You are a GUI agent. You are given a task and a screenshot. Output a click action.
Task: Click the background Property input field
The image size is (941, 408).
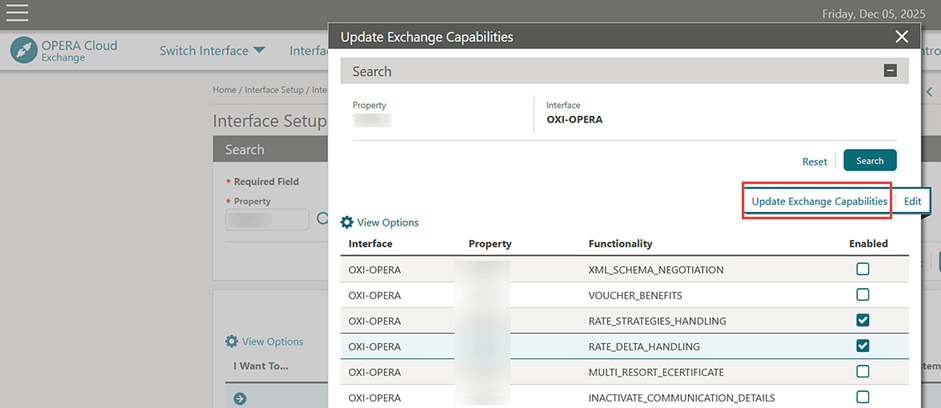(267, 220)
